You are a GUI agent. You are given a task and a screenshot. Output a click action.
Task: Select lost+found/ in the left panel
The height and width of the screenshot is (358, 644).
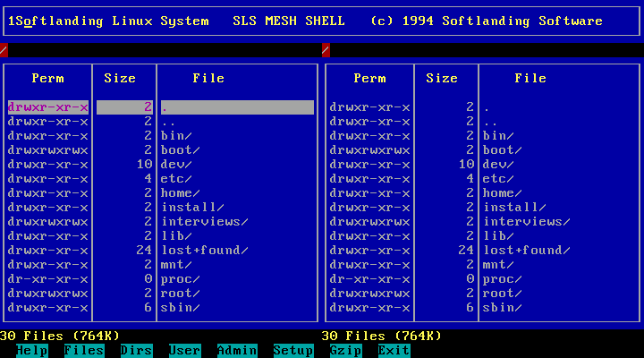205,251
